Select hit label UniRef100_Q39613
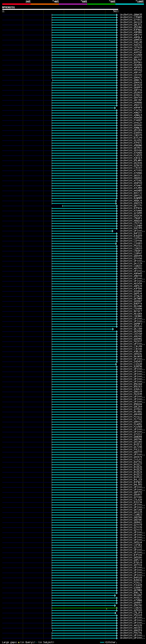The width and height of the screenshot is (146, 644). [131, 95]
